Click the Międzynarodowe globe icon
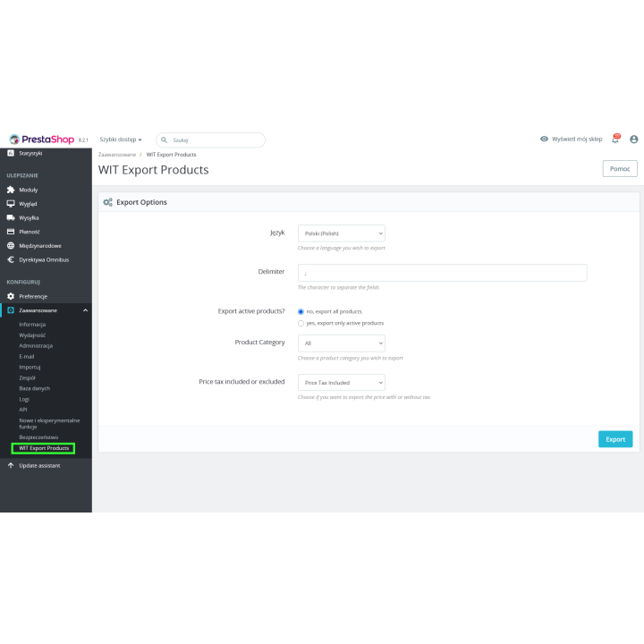 [x=11, y=246]
